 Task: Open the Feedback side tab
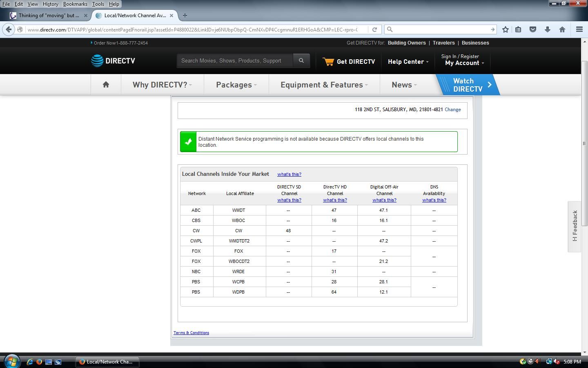coord(575,226)
